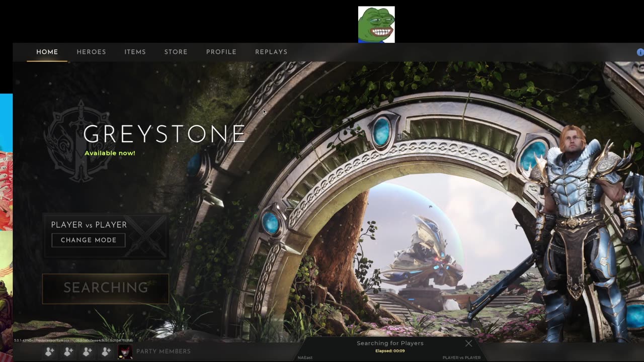Click the build version string at bottom left
The height and width of the screenshot is (362, 644).
74,340
